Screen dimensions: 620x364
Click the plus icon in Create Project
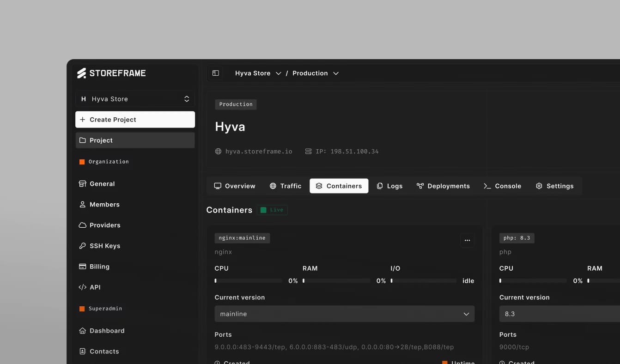click(x=83, y=120)
